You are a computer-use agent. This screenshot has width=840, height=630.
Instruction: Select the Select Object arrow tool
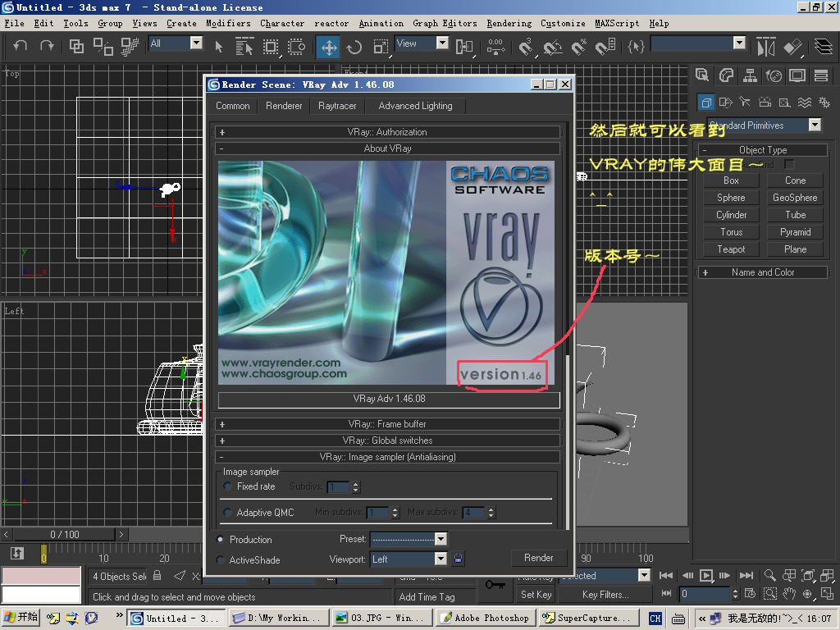[218, 47]
